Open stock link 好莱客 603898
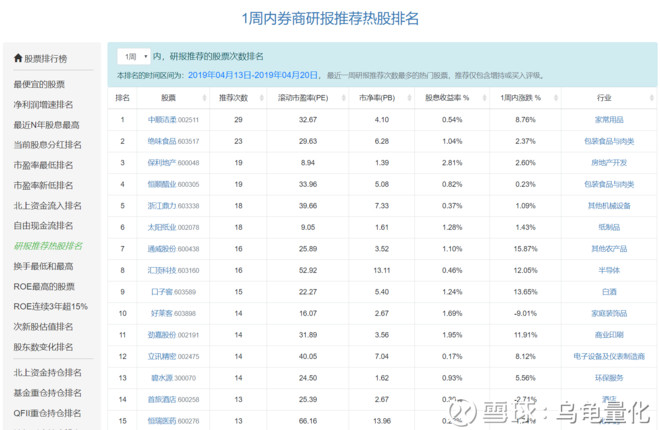The width and height of the screenshot is (660, 430). click(173, 313)
